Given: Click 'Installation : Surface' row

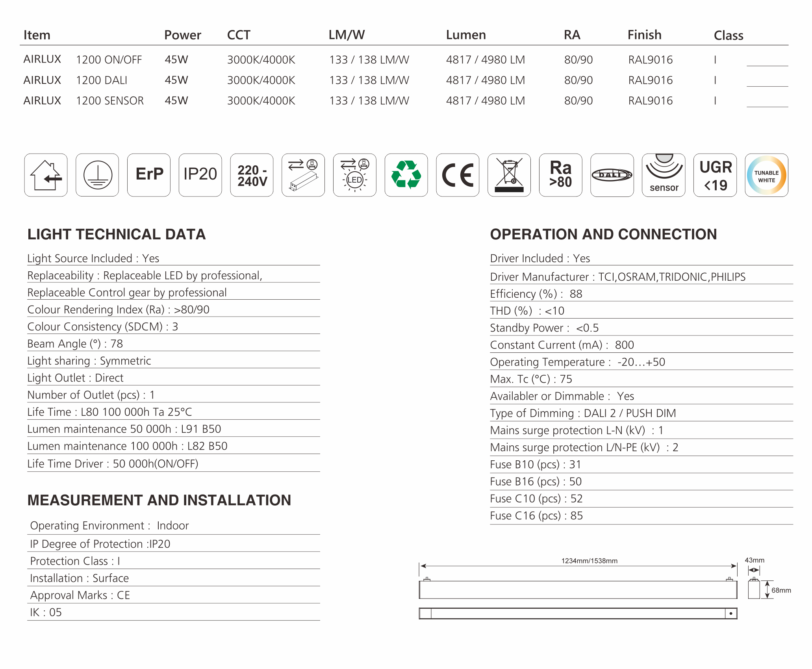Looking at the screenshot, I should pyautogui.click(x=173, y=578).
